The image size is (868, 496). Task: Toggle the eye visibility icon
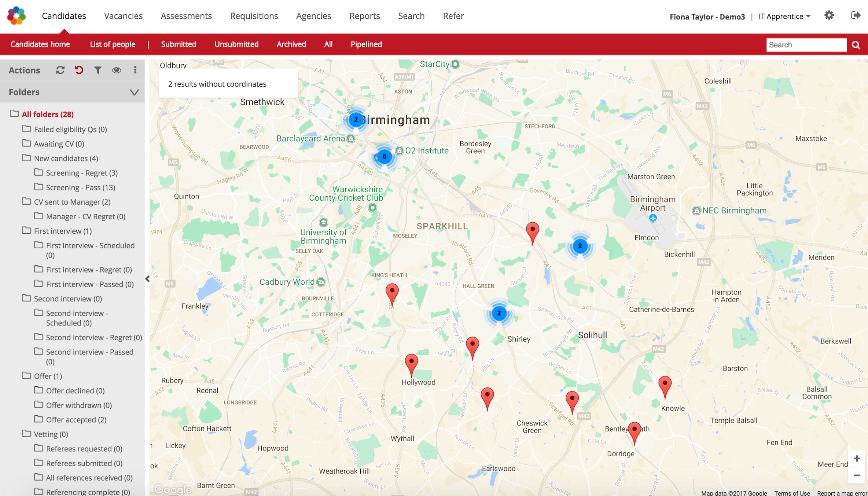[x=117, y=70]
